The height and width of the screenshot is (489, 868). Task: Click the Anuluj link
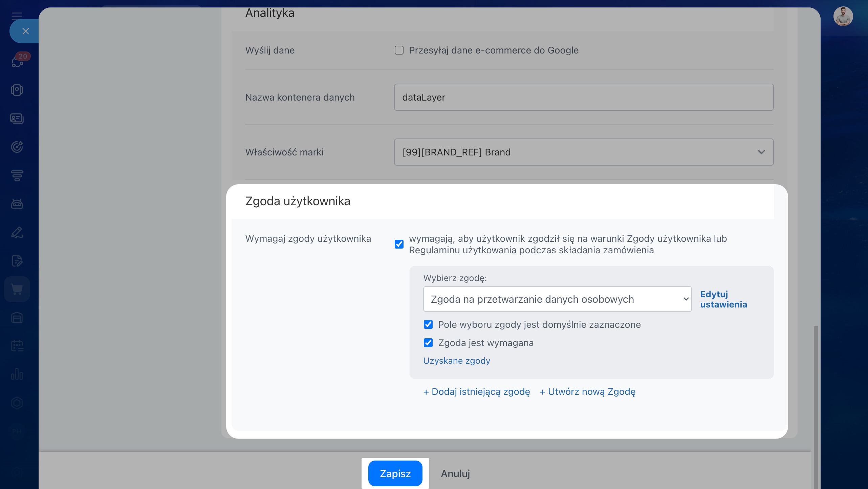[x=455, y=473]
